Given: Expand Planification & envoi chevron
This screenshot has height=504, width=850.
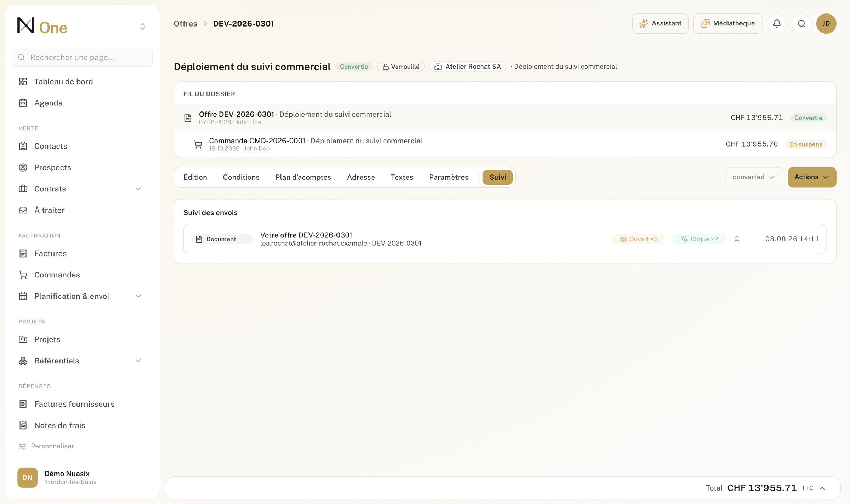Looking at the screenshot, I should pyautogui.click(x=138, y=296).
